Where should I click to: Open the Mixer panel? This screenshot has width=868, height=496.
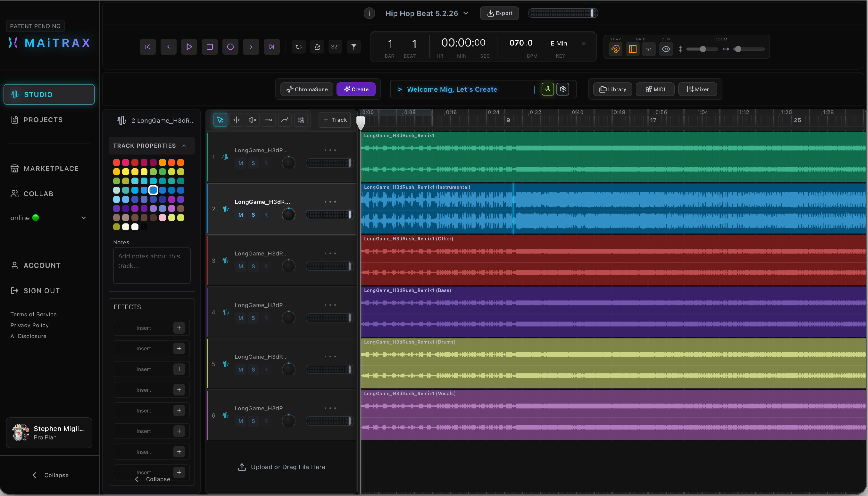698,89
